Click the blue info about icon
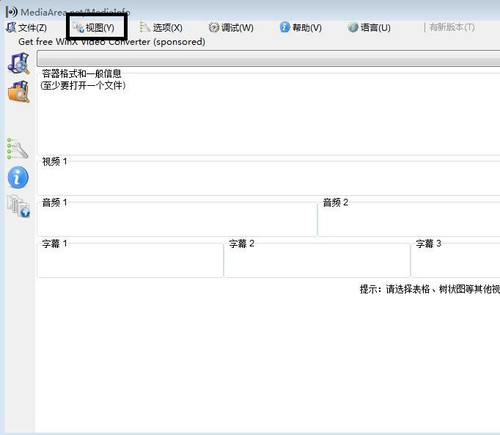Screen dimensions: 500x435 (18, 177)
